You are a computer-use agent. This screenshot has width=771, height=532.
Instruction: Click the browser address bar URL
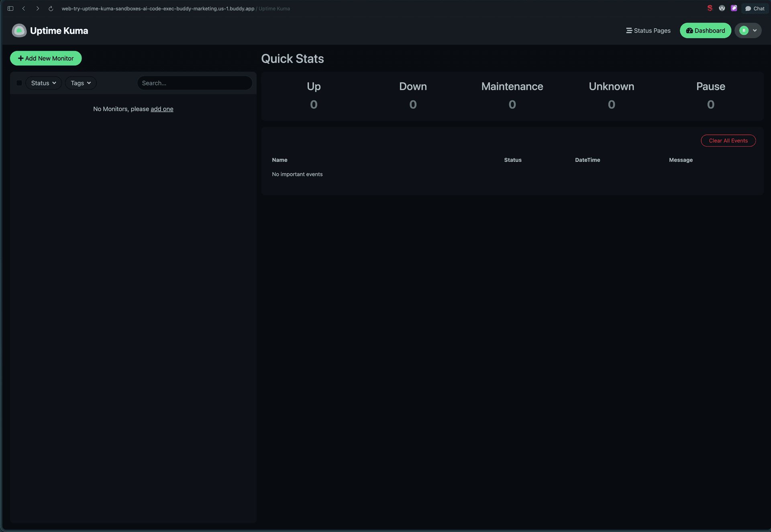158,8
